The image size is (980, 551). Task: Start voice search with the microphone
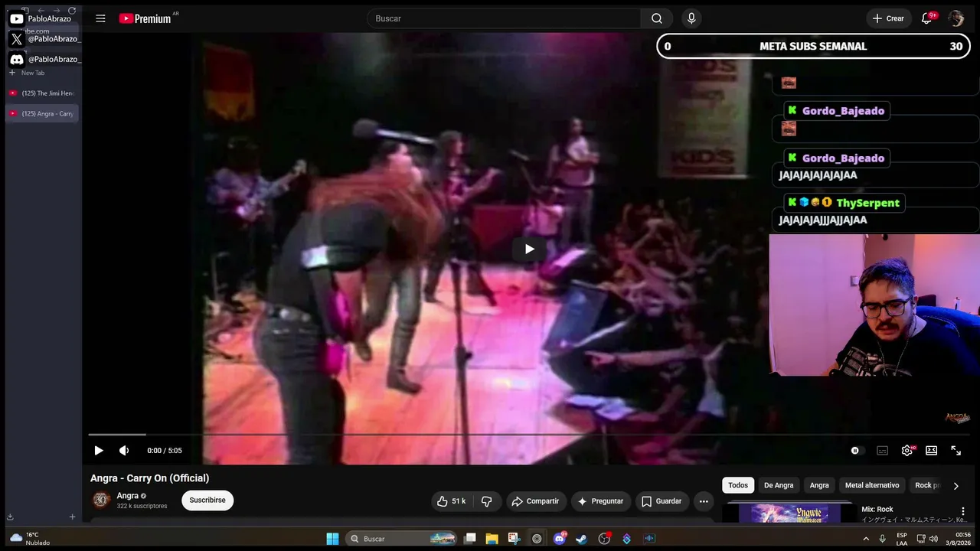pos(691,18)
